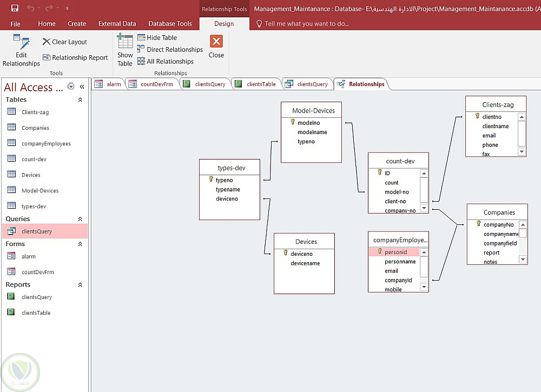Click the Save icon in quick access toolbar
Image resolution: width=541 pixels, height=392 pixels.
pos(15,8)
